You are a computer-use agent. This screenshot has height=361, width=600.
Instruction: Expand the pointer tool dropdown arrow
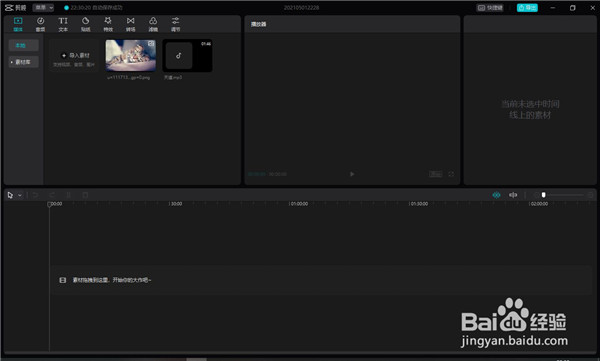pos(20,195)
